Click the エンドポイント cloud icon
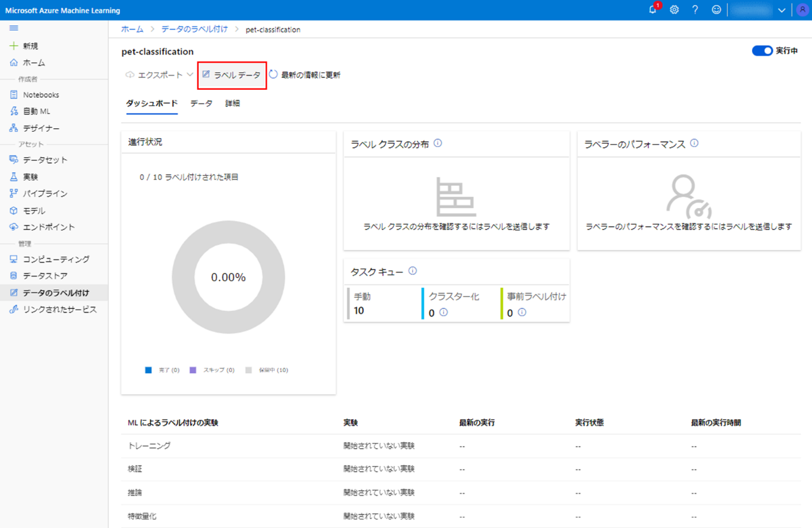This screenshot has width=812, height=528. point(14,227)
